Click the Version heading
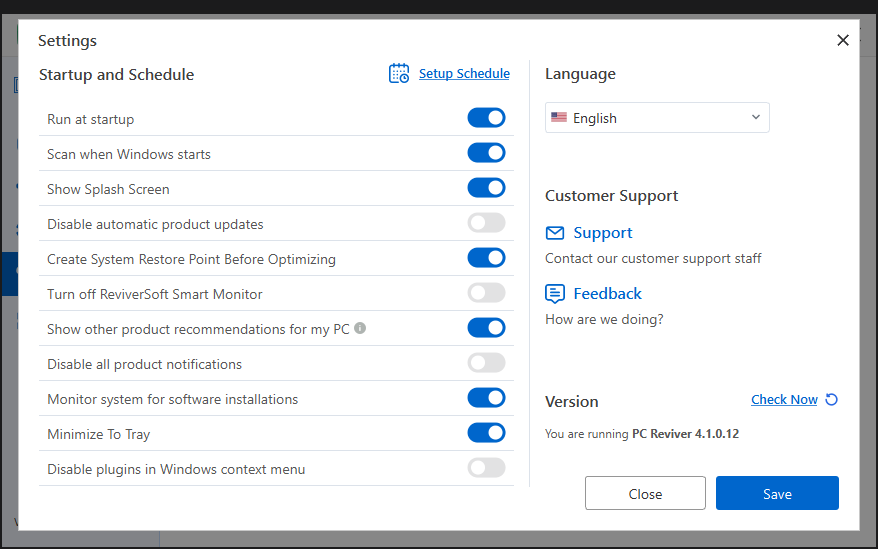Viewport: 878px width, 549px height. 572,402
